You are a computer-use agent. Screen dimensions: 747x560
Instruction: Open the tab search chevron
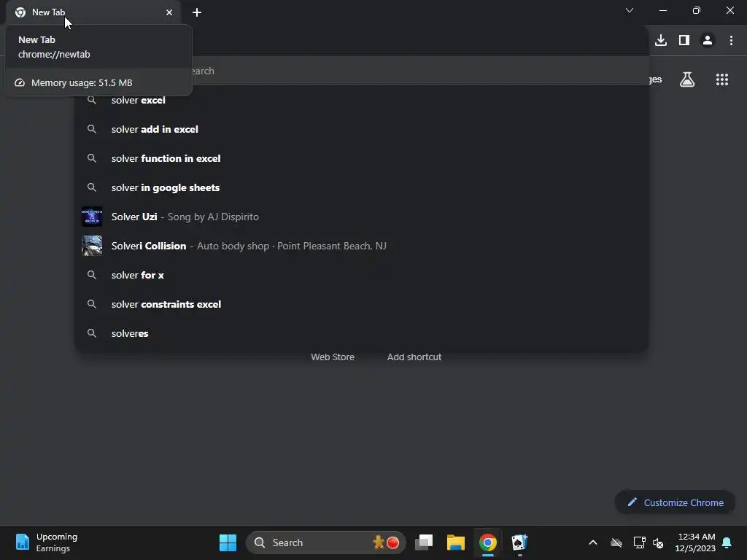(630, 10)
